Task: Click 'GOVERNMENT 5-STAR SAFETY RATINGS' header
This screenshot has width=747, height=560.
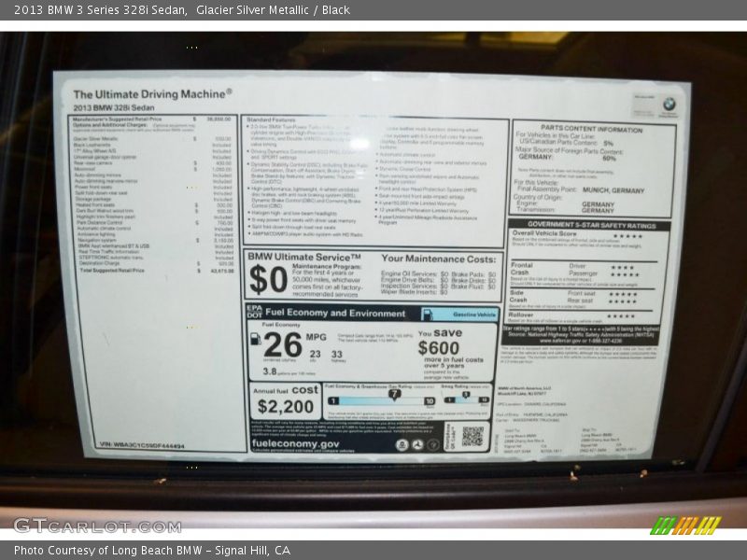Action: tap(591, 225)
